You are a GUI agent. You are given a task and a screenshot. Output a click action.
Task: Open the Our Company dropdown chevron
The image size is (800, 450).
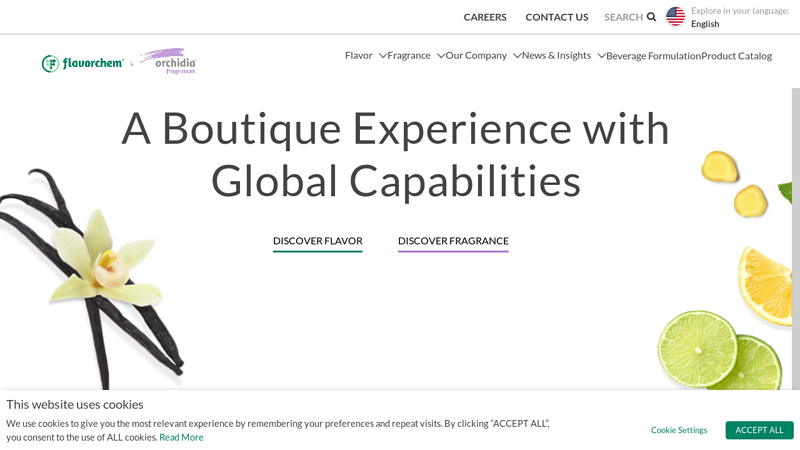pos(517,56)
